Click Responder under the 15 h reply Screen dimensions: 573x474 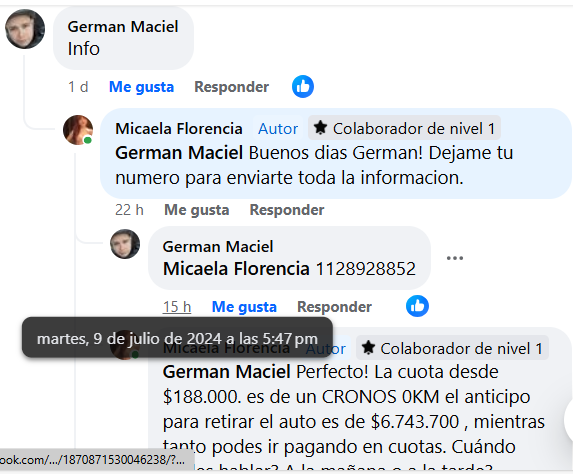(334, 307)
